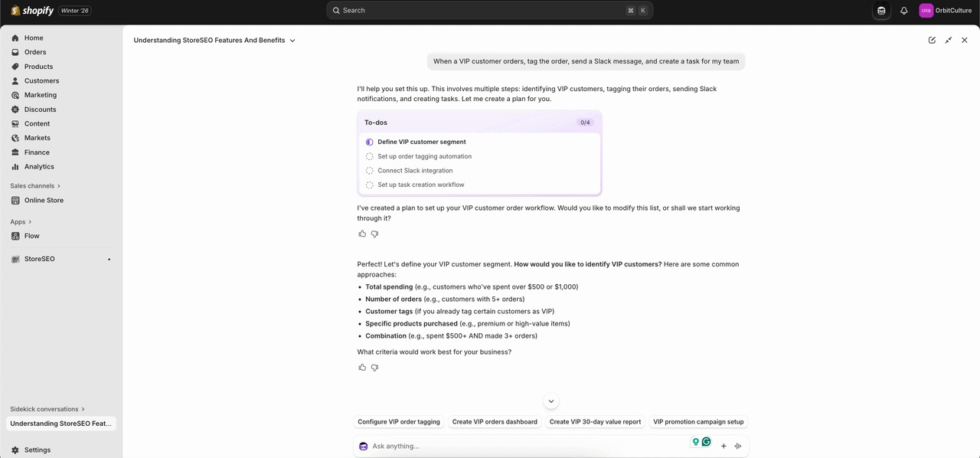This screenshot has height=458, width=980.
Task: Click the scroll-down chevron above suggestions
Action: click(550, 401)
